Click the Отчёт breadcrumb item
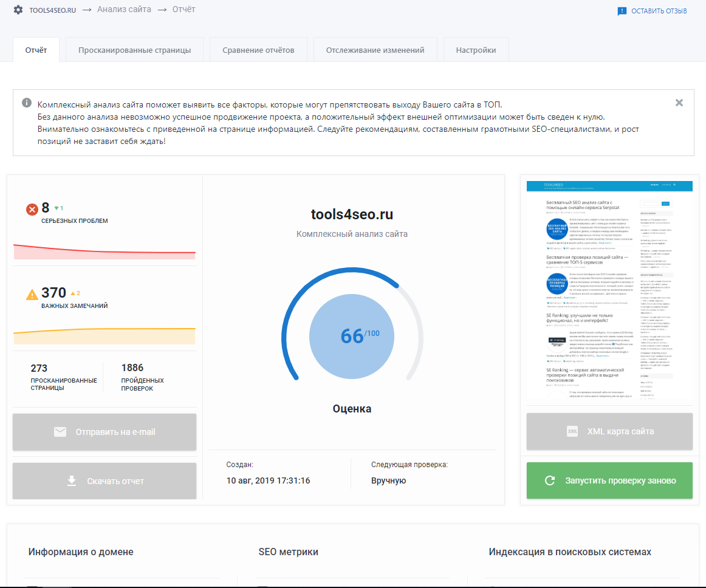The width and height of the screenshot is (706, 588). pos(183,10)
